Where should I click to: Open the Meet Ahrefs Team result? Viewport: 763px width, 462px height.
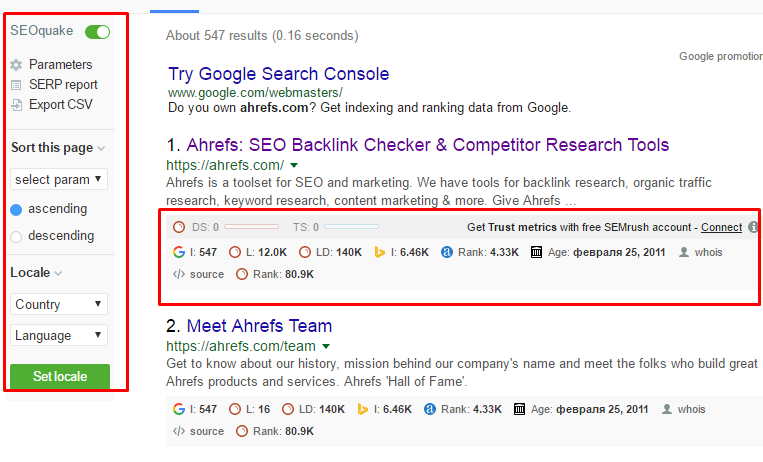(259, 326)
